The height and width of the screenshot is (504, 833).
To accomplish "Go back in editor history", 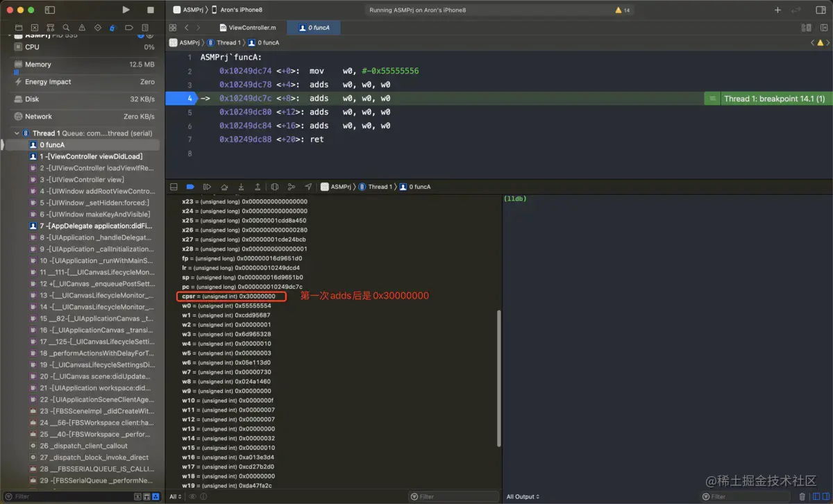I will click(x=186, y=28).
